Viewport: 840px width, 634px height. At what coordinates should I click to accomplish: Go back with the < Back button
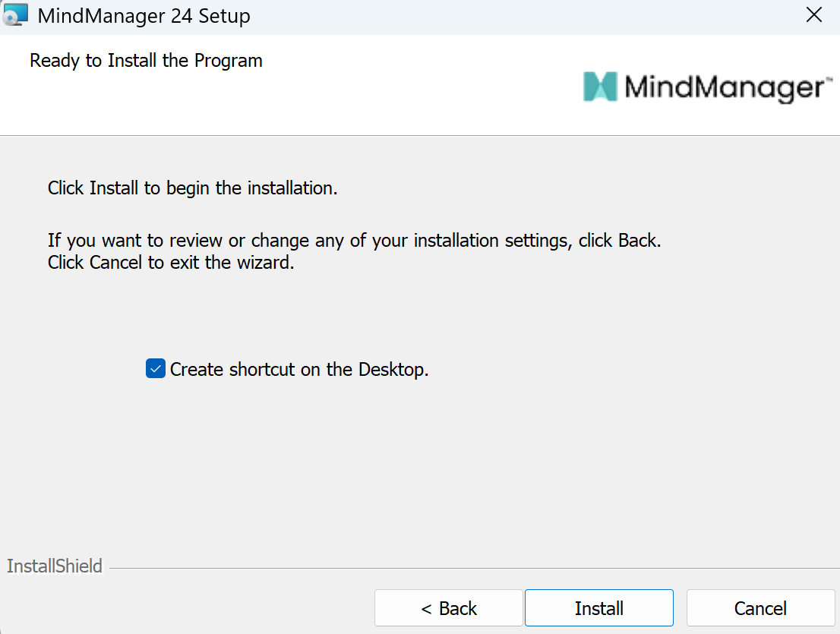point(448,608)
